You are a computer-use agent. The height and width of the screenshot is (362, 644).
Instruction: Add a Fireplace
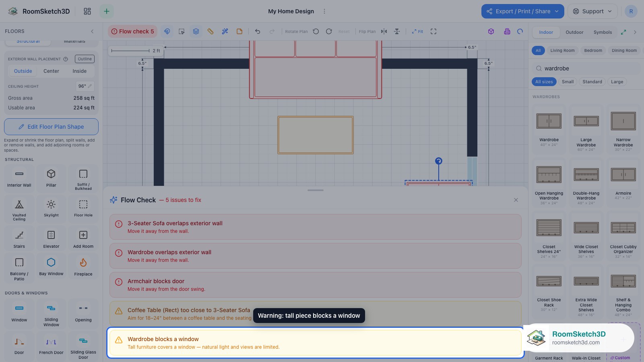(x=83, y=267)
